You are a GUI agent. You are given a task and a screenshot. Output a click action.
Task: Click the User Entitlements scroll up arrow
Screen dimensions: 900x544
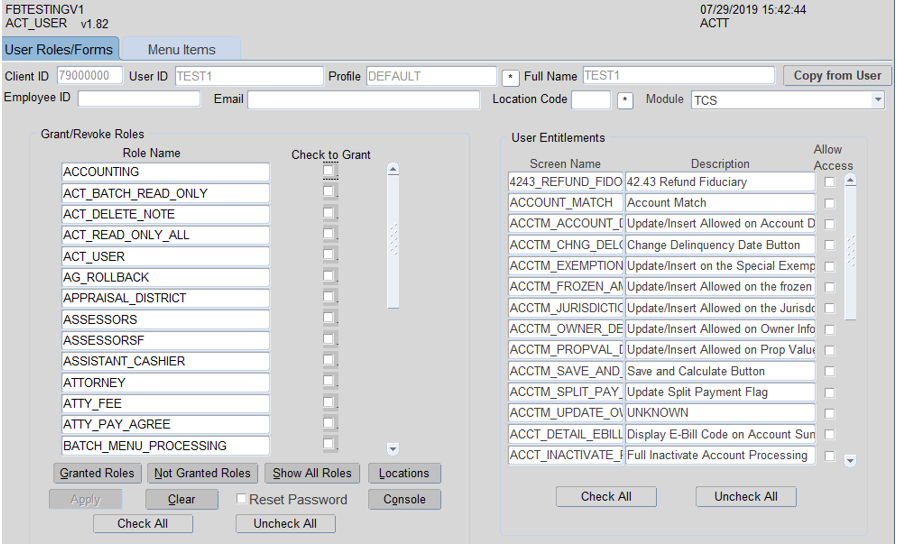850,181
